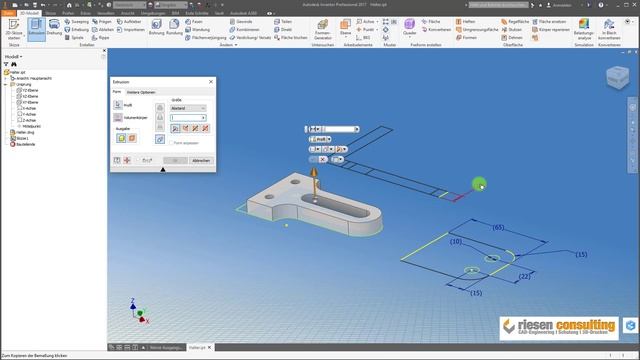This screenshot has width=640, height=360.
Task: Open the Ändern panel dropdown
Action: [x=229, y=45]
